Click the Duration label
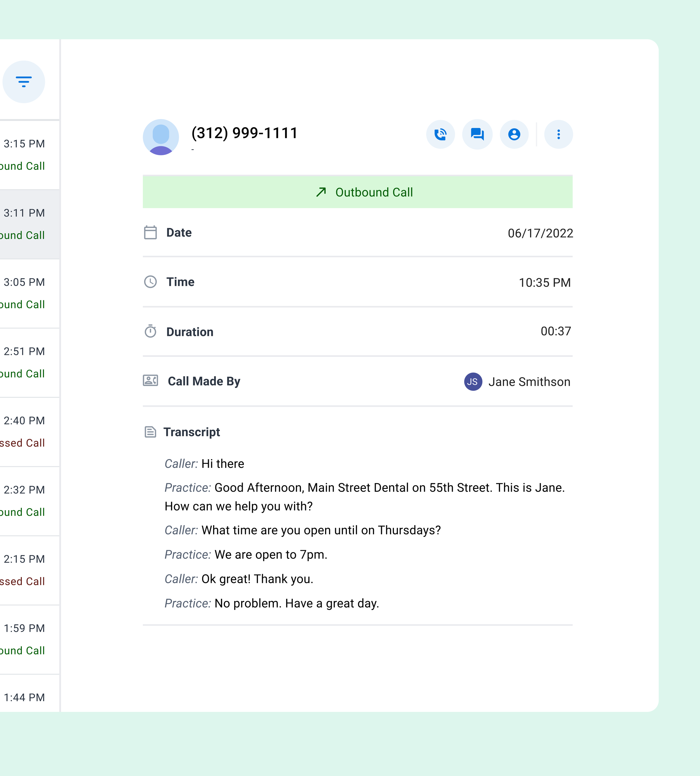The image size is (700, 776). tap(190, 332)
